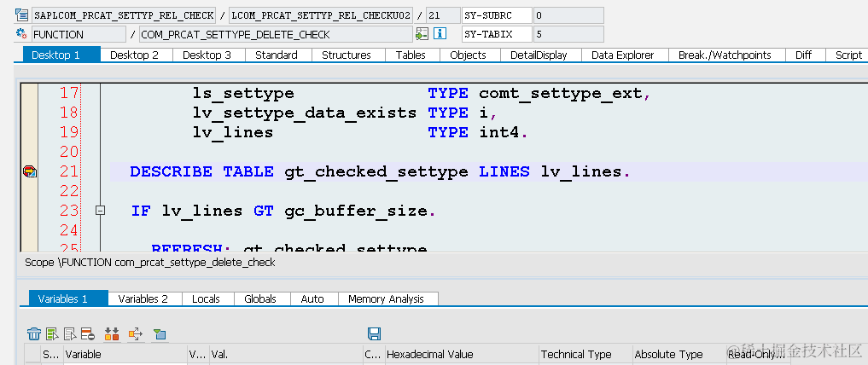
Task: Click the red remove-row icon in variables toolbar
Action: [x=87, y=333]
